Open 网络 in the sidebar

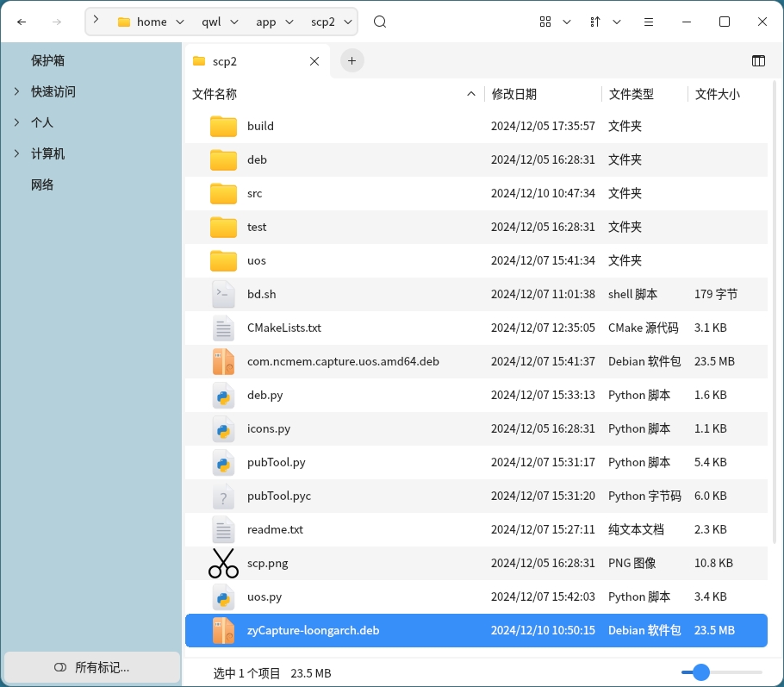click(x=42, y=184)
